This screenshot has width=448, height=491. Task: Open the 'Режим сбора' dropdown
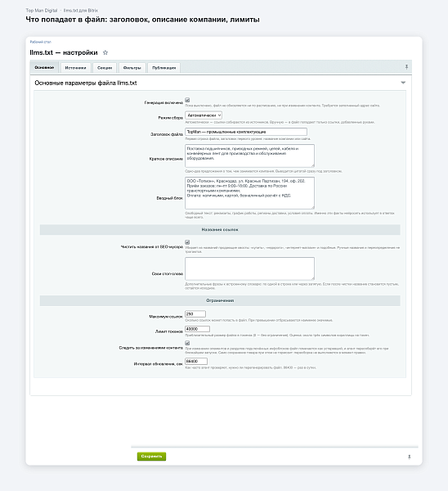[204, 115]
